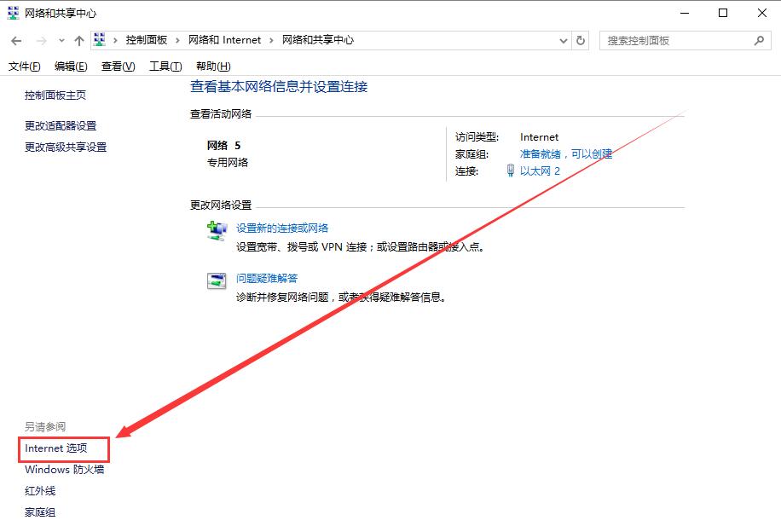Click the 以太网 2 connection link

(540, 171)
